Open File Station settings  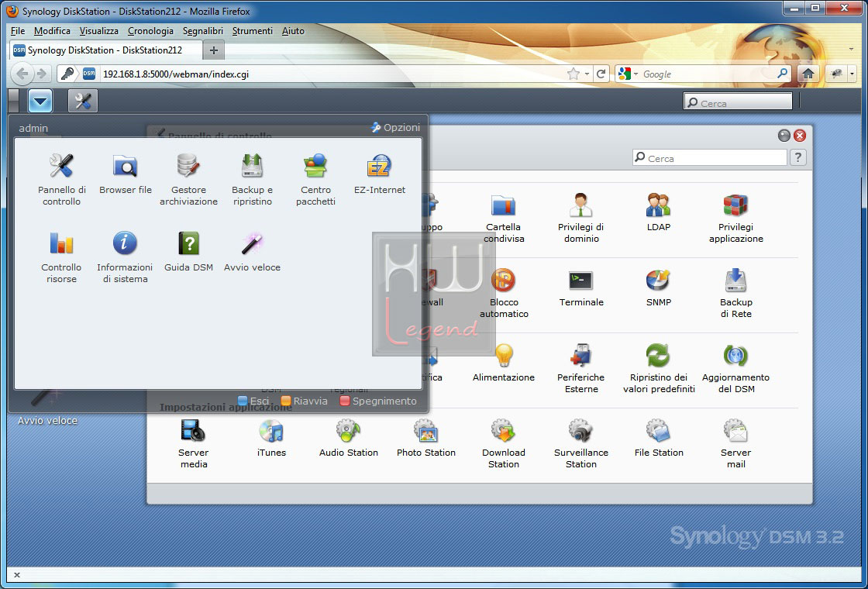coord(658,439)
